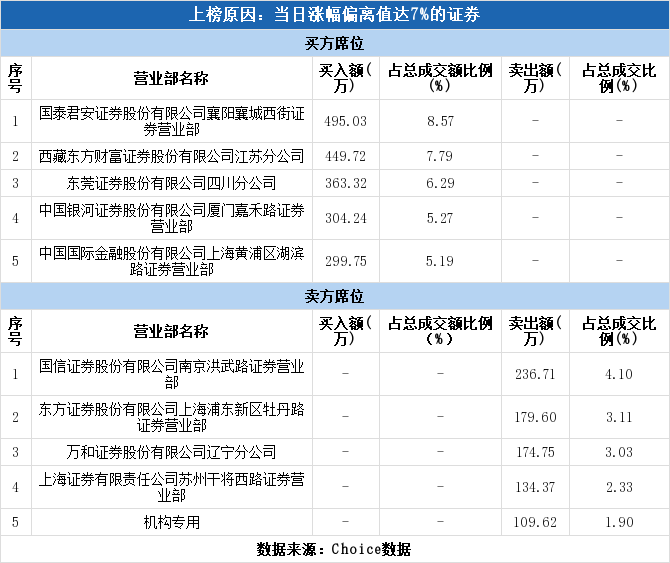Select 中国银河证券股份有限公司厦门嘉禾路证券营业部 cell
The width and height of the screenshot is (670, 563).
pos(172,218)
